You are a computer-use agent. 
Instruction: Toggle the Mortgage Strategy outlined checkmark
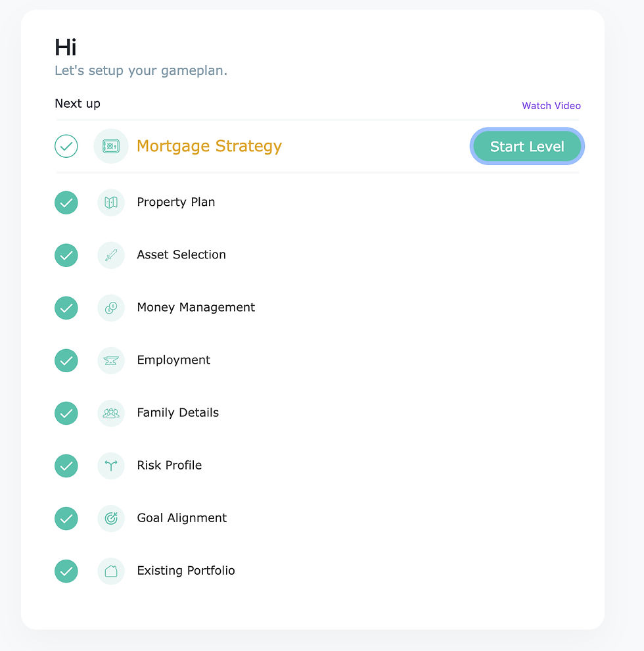[x=66, y=146]
